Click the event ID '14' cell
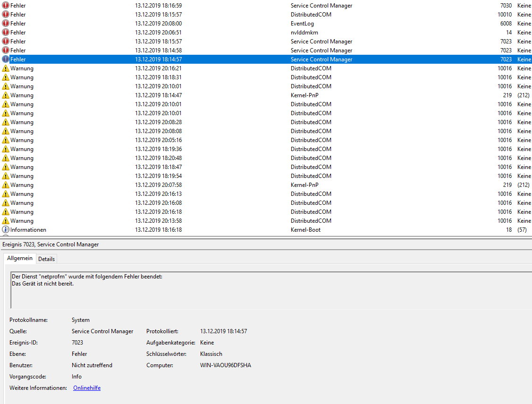The image size is (532, 404). point(509,32)
